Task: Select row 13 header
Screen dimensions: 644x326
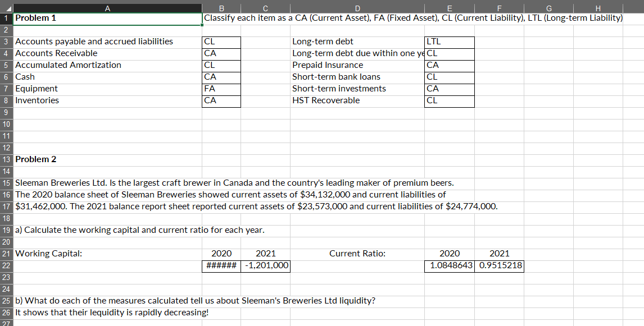Action: click(x=6, y=159)
